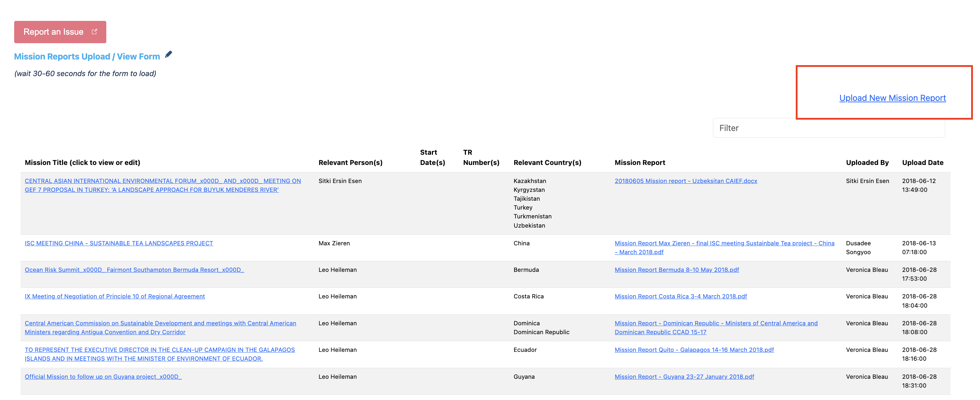Click Max Zieren person cell

[334, 243]
